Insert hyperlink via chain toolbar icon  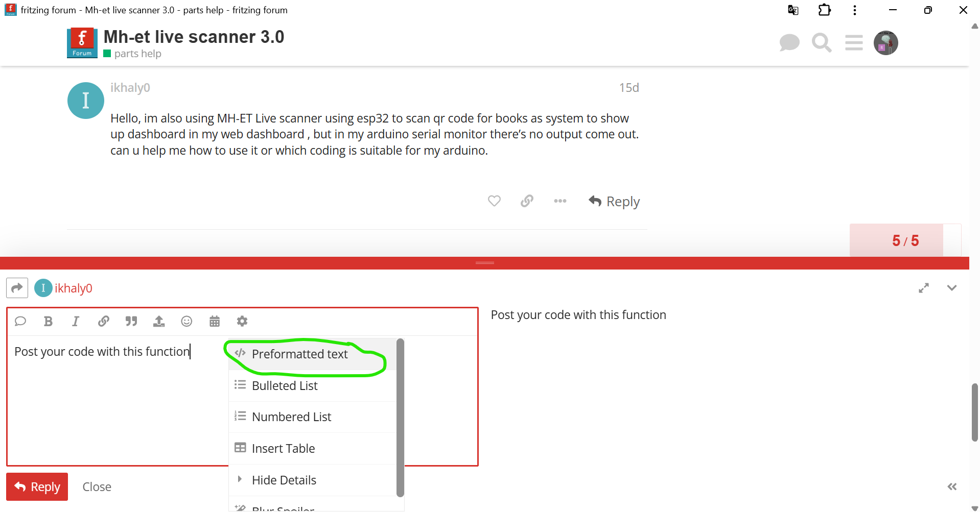pos(104,321)
